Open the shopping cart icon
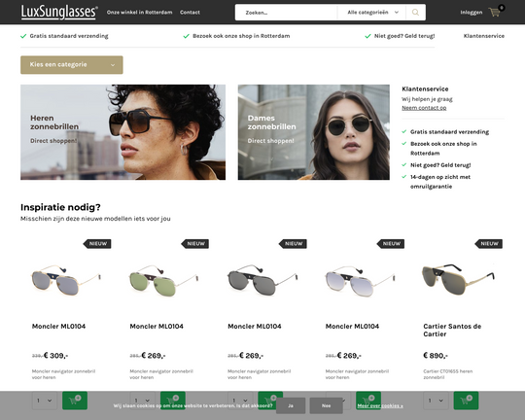This screenshot has height=420, width=525. (x=495, y=13)
